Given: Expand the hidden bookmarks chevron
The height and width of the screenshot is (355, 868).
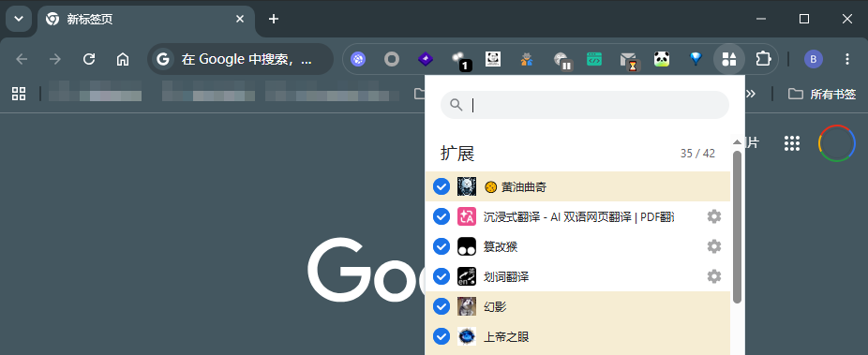Looking at the screenshot, I should [x=751, y=94].
